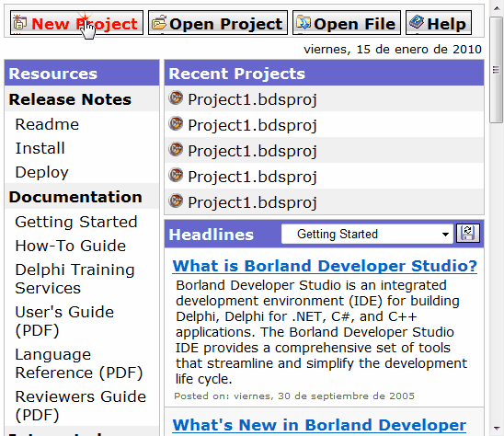
Task: Open the Install release notes link
Action: tap(40, 148)
